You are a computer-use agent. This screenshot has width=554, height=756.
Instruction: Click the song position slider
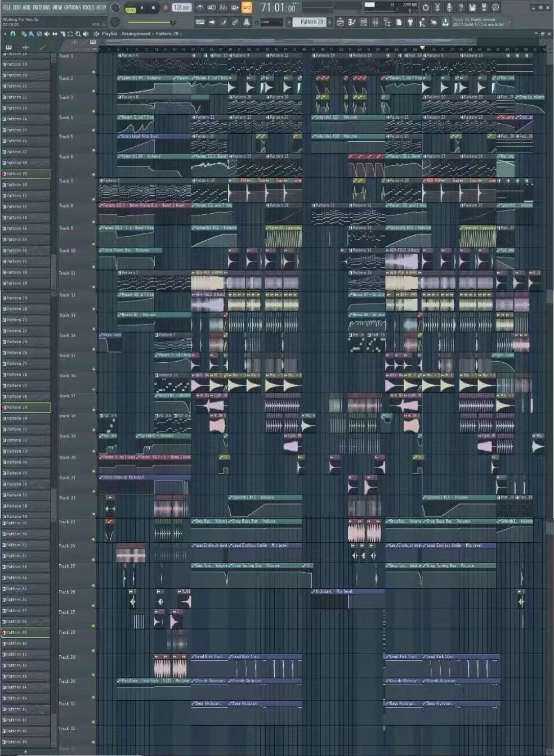(332, 8)
